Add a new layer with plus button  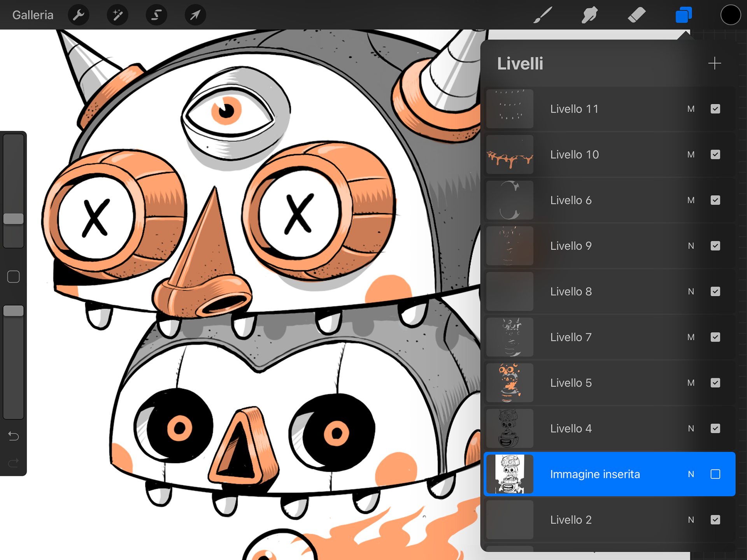click(x=714, y=63)
